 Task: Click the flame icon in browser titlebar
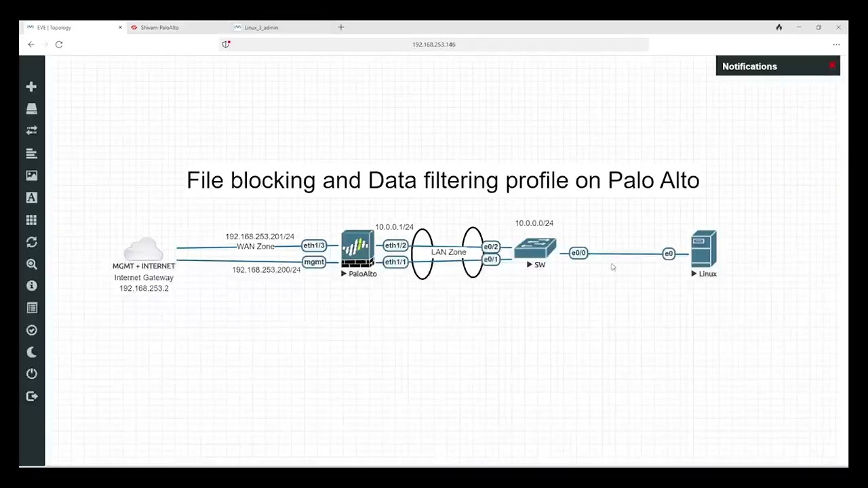pyautogui.click(x=779, y=28)
